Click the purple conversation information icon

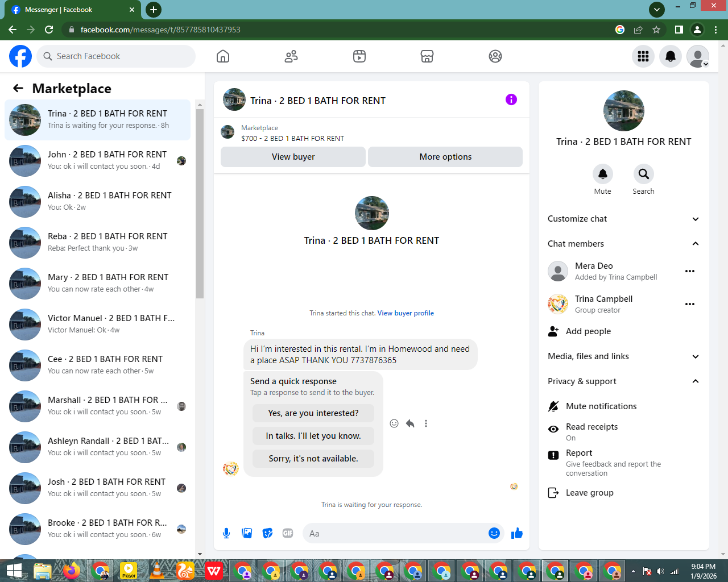[x=511, y=99]
